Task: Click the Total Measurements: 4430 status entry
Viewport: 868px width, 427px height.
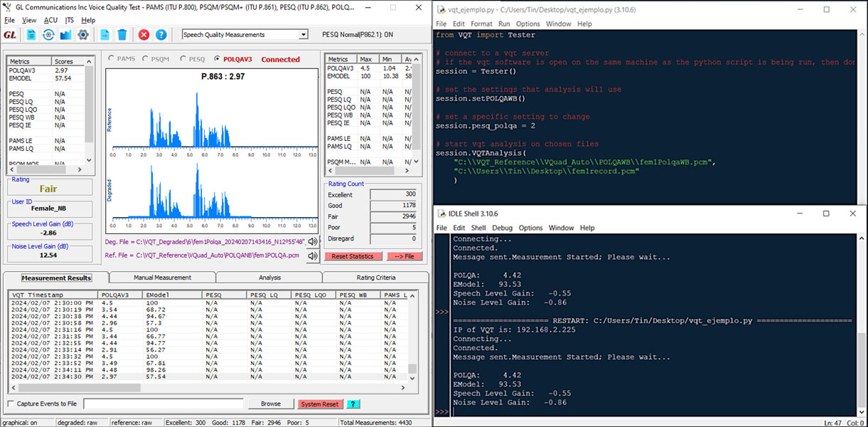Action: coord(375,423)
